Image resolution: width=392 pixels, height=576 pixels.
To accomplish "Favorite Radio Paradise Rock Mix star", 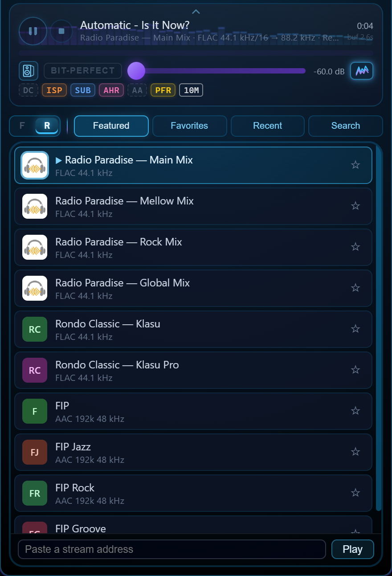I will coord(355,247).
